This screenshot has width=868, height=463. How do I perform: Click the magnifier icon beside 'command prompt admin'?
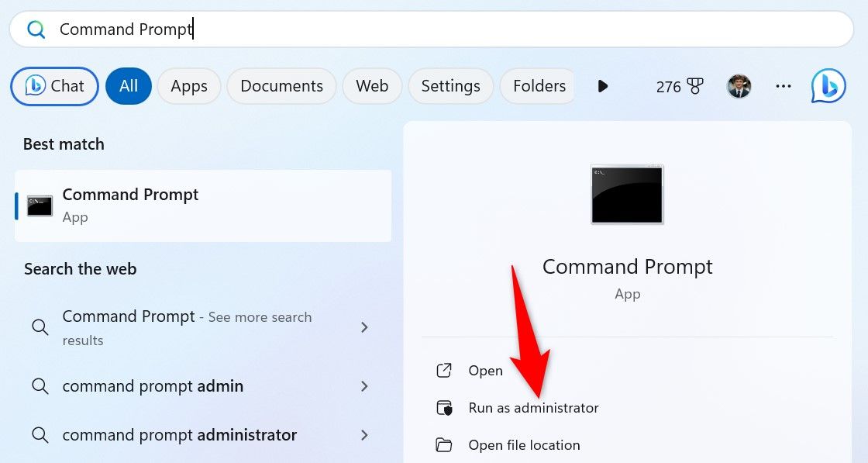(40, 386)
